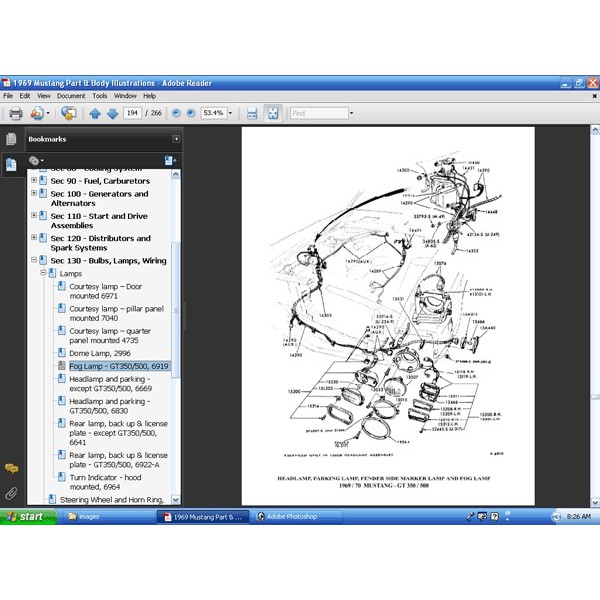Open the Document menu
This screenshot has height=600, width=600.
click(x=71, y=96)
